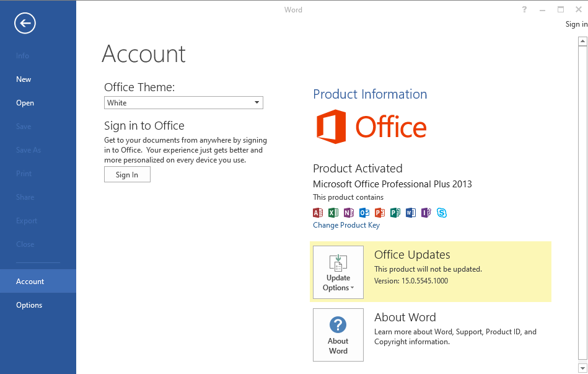
Task: Open the Office Theme dropdown
Action: [256, 102]
